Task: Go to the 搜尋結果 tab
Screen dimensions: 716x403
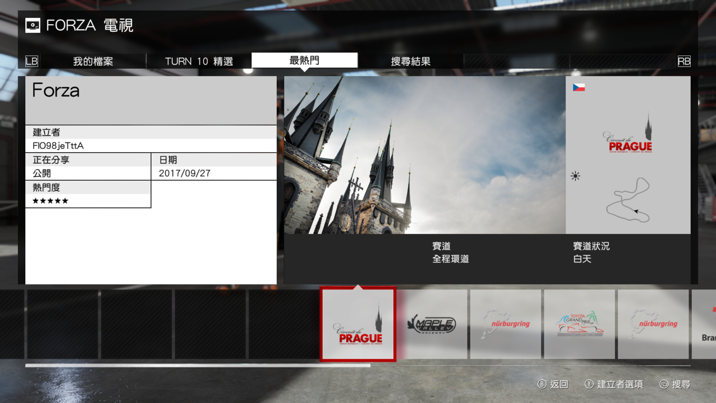Action: tap(411, 61)
